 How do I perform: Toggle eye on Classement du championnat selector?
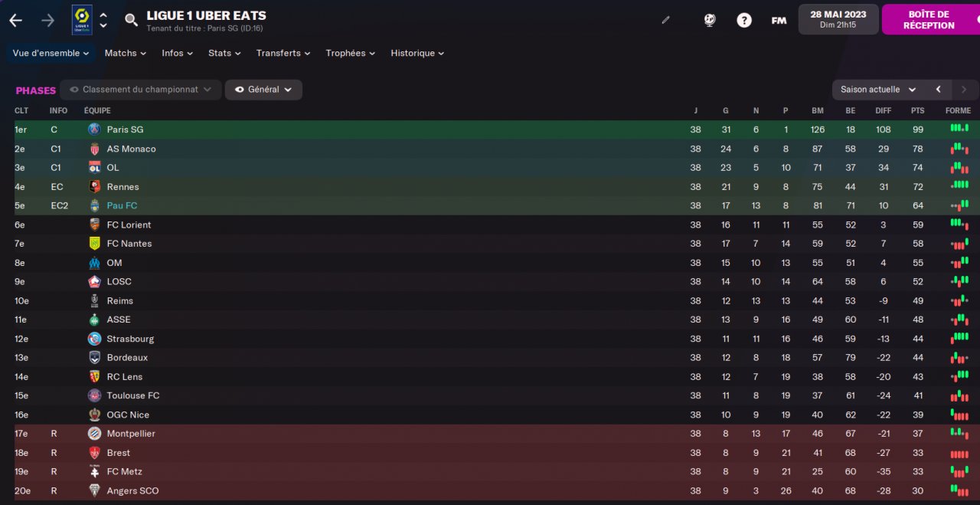pos(74,90)
